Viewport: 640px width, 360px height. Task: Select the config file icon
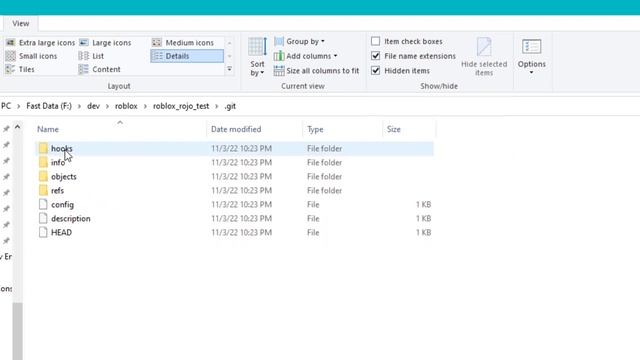click(43, 204)
